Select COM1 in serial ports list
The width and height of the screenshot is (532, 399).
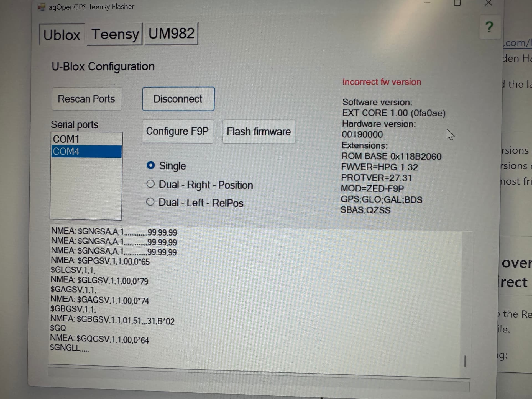click(86, 139)
